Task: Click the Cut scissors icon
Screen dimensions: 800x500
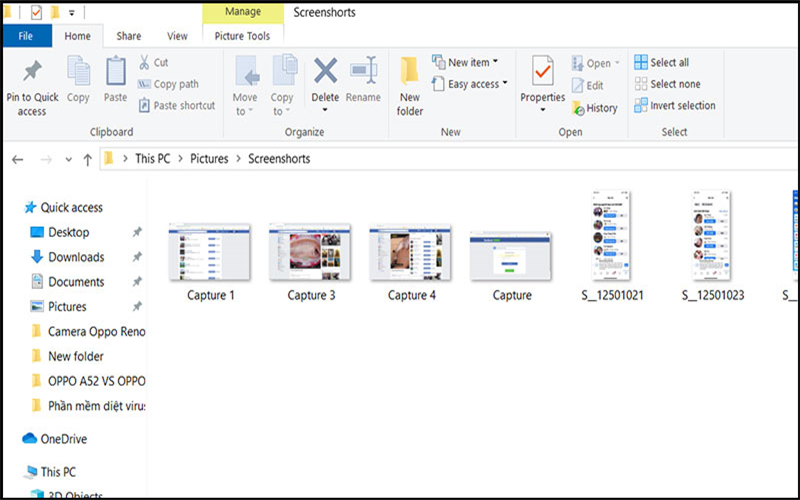Action: (144, 62)
